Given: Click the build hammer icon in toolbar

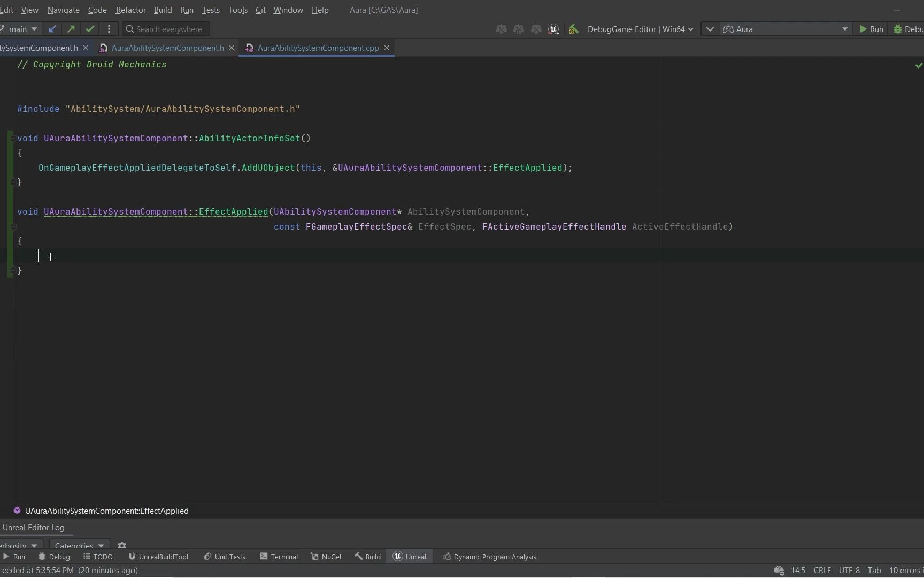Looking at the screenshot, I should click(x=573, y=29).
